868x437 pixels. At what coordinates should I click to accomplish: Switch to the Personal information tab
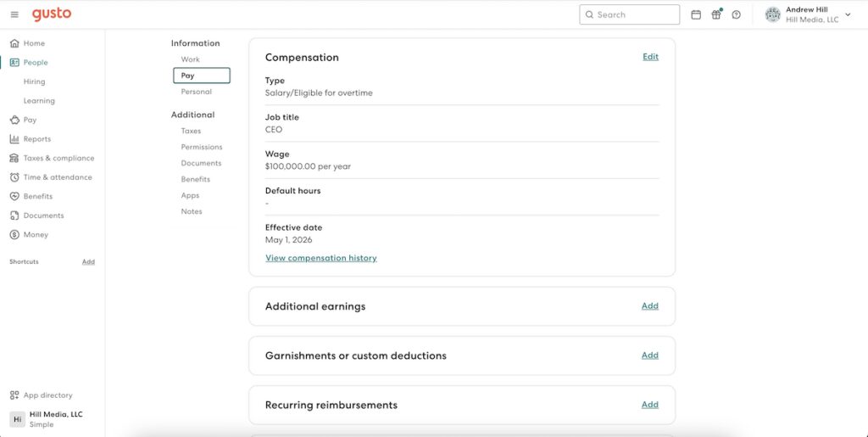pyautogui.click(x=196, y=92)
